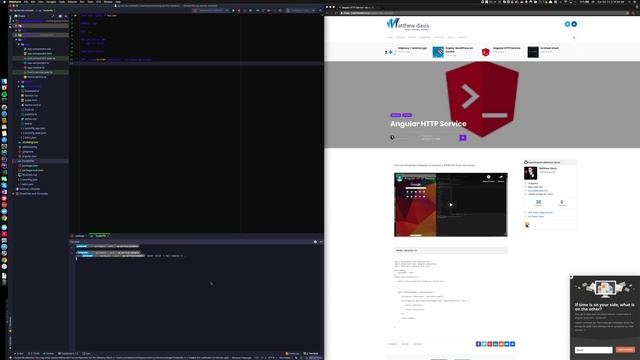Click the Watch later icon on the video
Screen dimensions: 640x360
pos(488,178)
